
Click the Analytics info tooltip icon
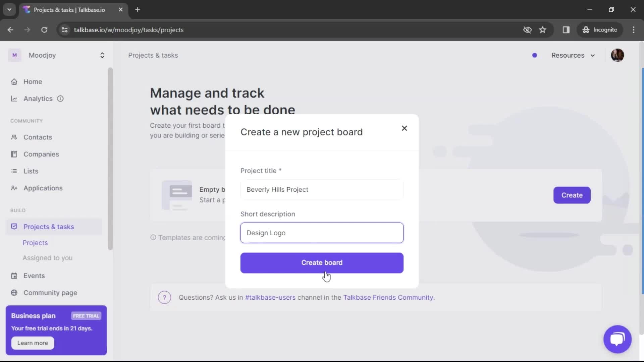60,99
